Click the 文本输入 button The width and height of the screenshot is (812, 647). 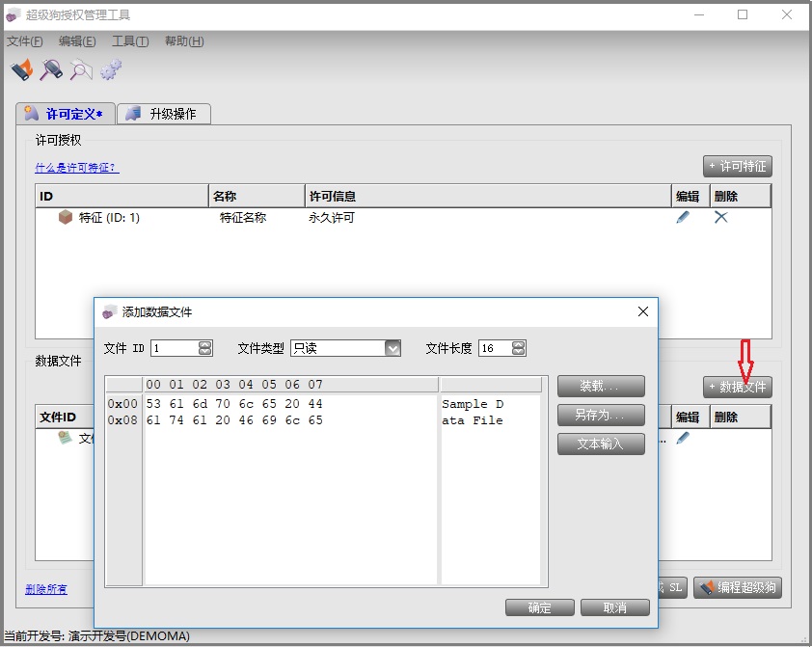click(x=601, y=445)
